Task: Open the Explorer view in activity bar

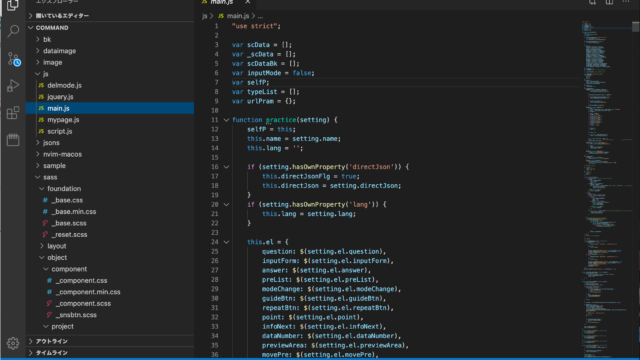Action: point(13,5)
